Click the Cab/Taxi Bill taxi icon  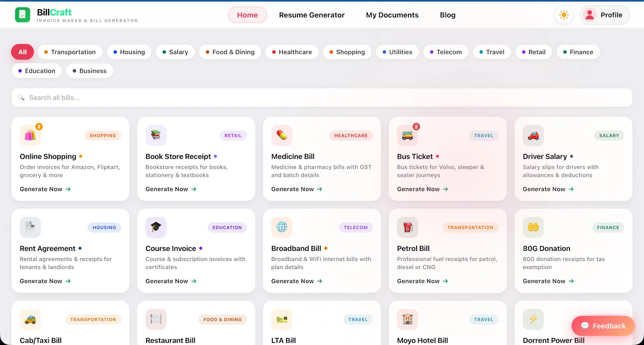click(30, 320)
